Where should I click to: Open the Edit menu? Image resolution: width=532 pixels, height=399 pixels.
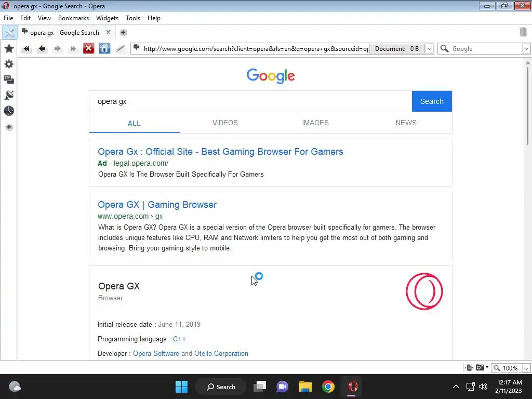[25, 18]
